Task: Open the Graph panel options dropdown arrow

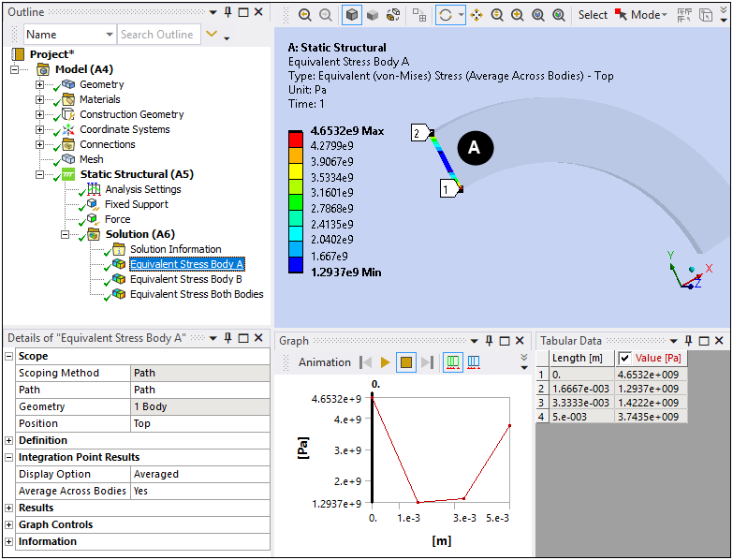Action: (x=476, y=341)
